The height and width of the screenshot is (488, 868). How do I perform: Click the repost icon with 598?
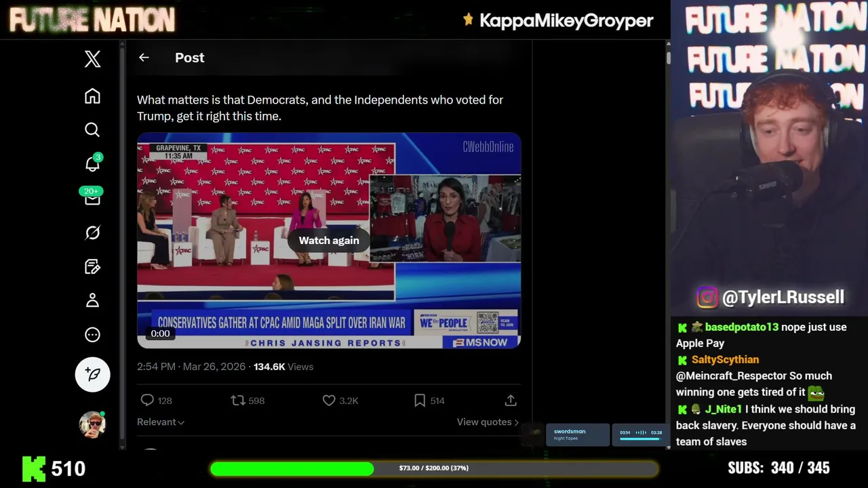coord(237,401)
